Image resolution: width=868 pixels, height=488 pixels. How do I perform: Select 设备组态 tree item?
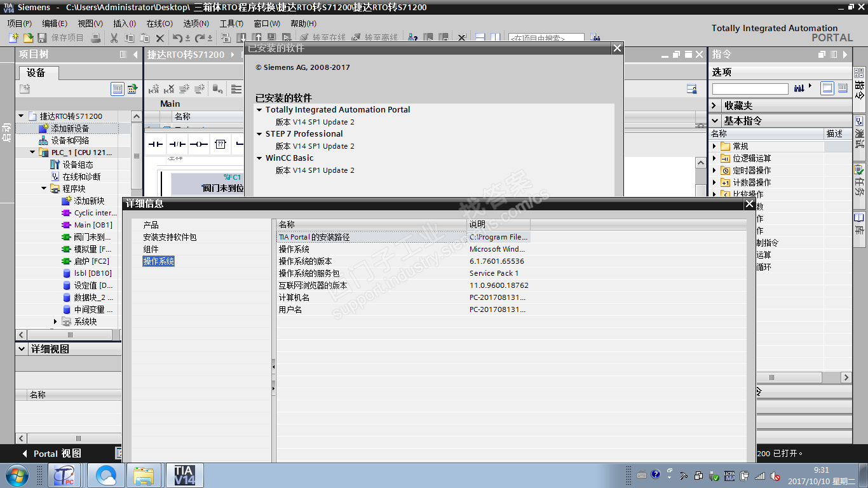coord(79,165)
